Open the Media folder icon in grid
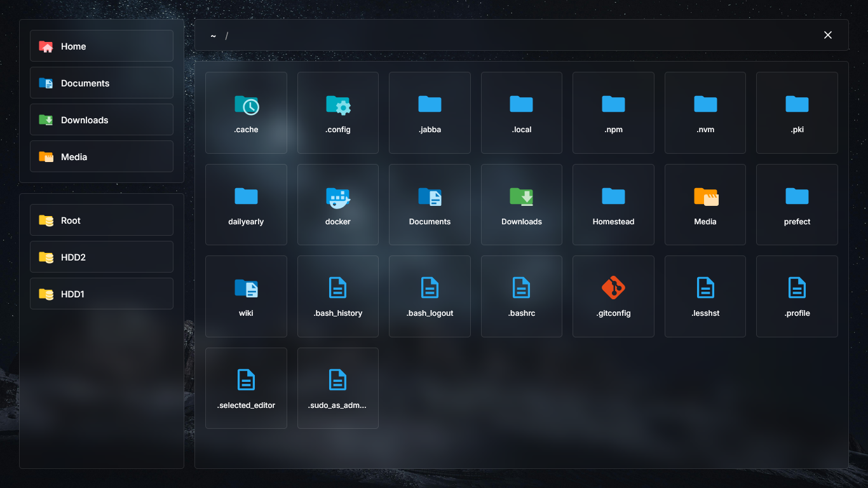The image size is (868, 488). click(705, 196)
